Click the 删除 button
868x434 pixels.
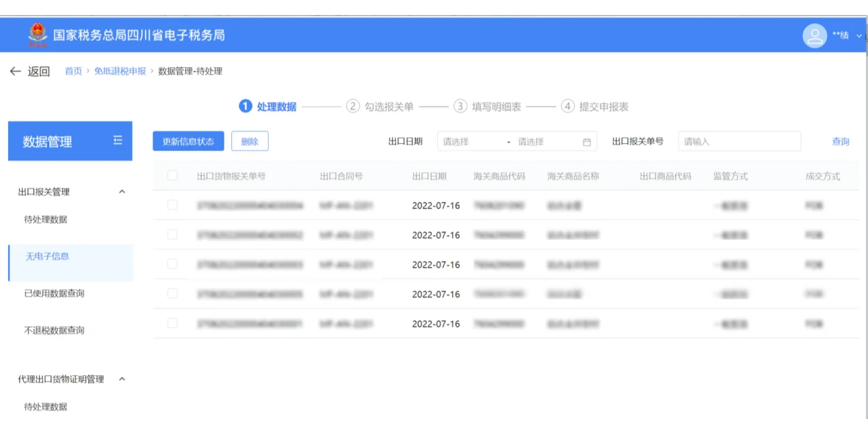252,141
